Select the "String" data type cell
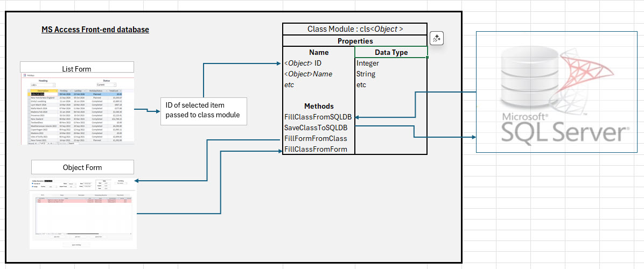 (x=391, y=74)
